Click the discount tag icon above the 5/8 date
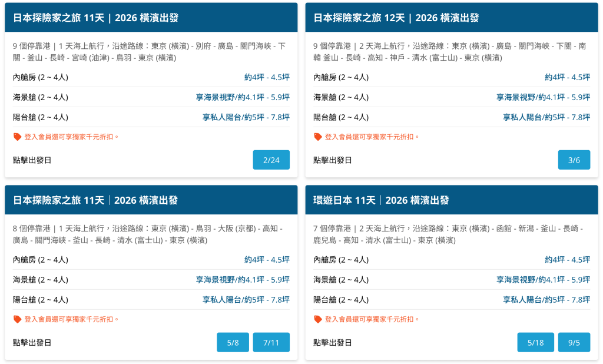Viewport: 603px width, 364px height. (x=17, y=319)
